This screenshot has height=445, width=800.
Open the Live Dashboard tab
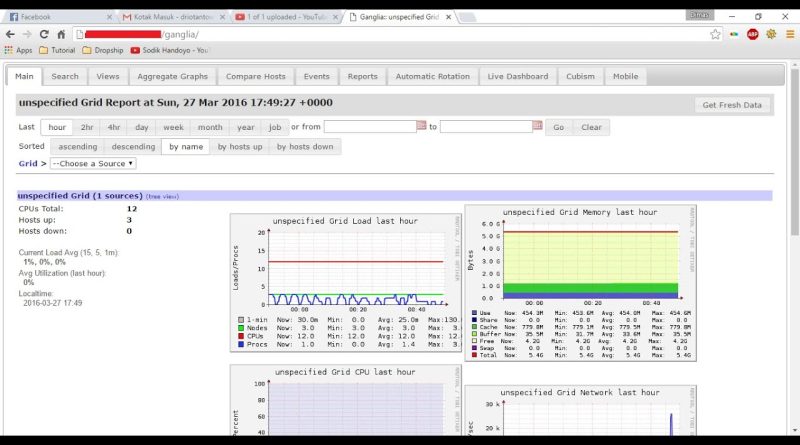[517, 76]
